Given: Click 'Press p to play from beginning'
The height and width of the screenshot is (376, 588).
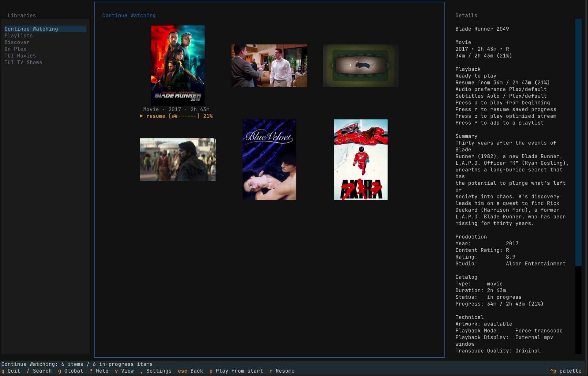Looking at the screenshot, I should pos(503,103).
